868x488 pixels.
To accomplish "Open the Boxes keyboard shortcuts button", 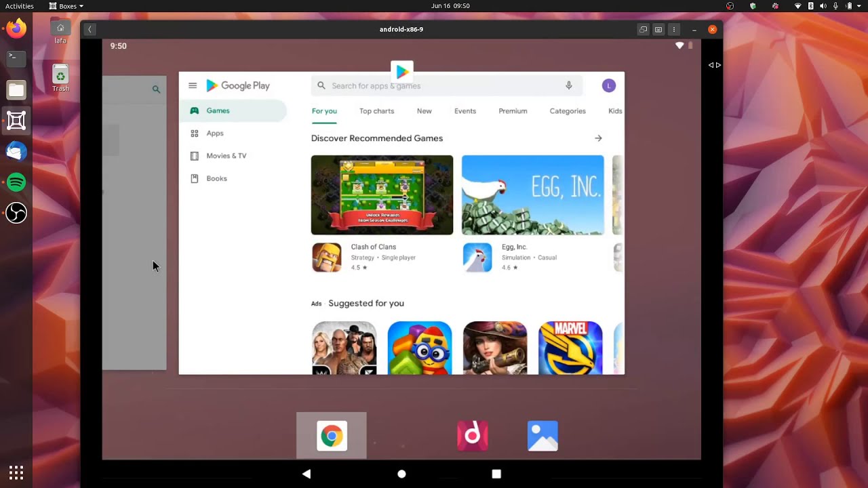I will pyautogui.click(x=658, y=29).
